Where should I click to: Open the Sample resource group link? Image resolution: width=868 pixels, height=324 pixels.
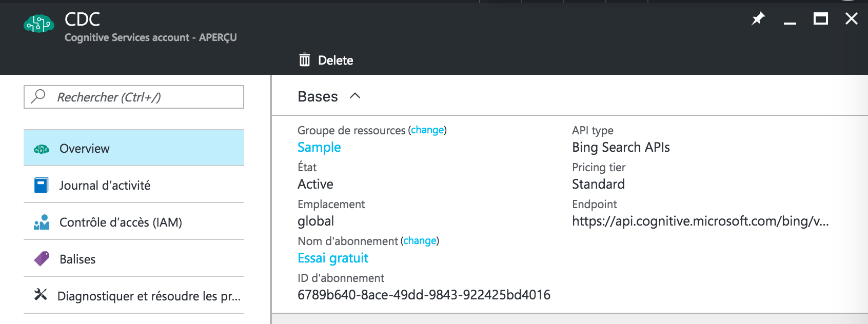pos(319,148)
